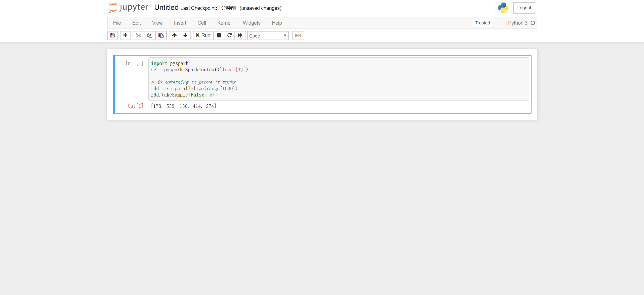Restart the kernel with circular arrow

(x=229, y=36)
